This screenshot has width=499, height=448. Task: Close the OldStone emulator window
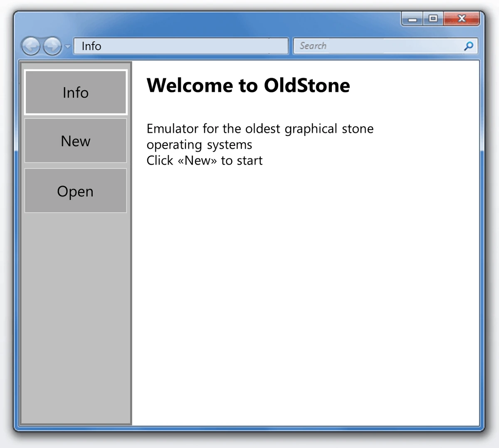coord(461,19)
